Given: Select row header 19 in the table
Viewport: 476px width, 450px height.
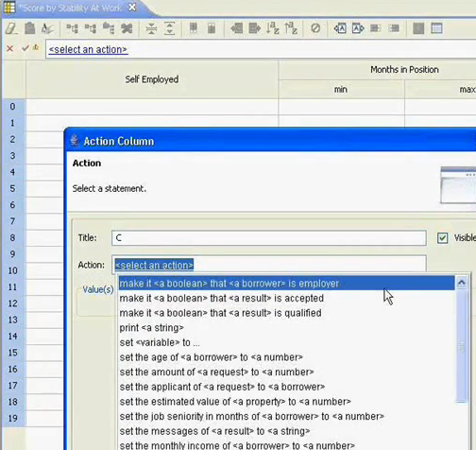Looking at the screenshot, I should coord(12,419).
